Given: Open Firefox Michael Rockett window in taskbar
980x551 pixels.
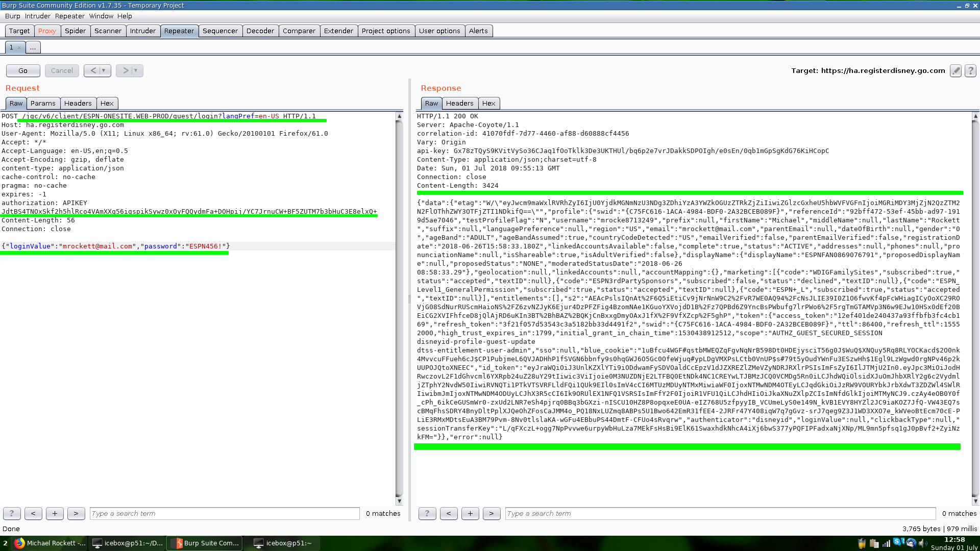Looking at the screenshot, I should 50,543.
